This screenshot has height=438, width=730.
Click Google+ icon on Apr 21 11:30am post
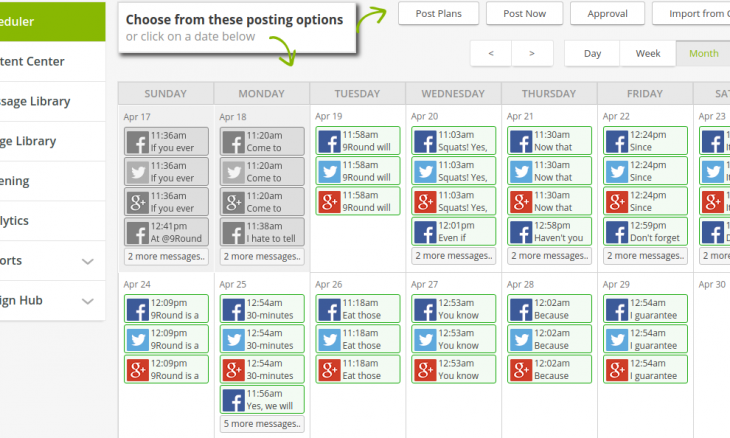click(521, 201)
